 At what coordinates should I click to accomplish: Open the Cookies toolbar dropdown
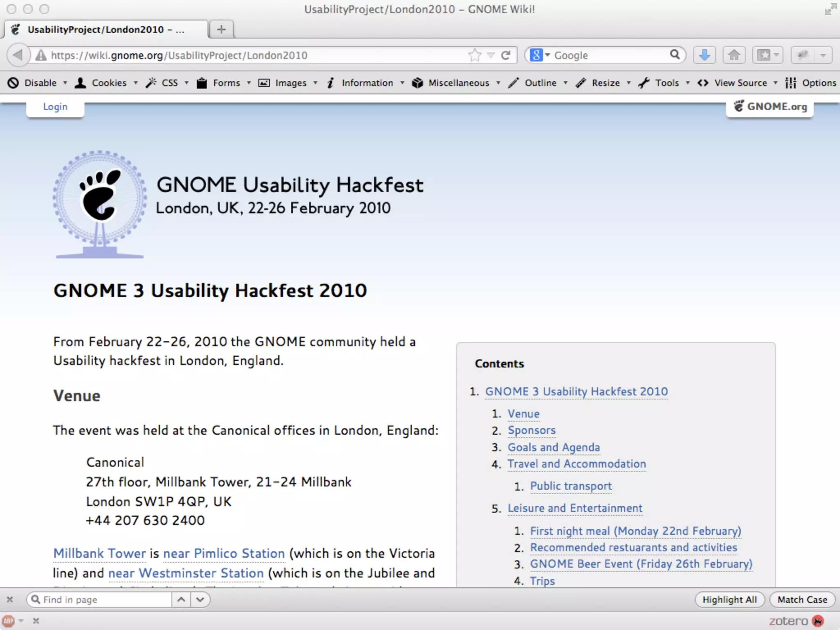point(109,83)
